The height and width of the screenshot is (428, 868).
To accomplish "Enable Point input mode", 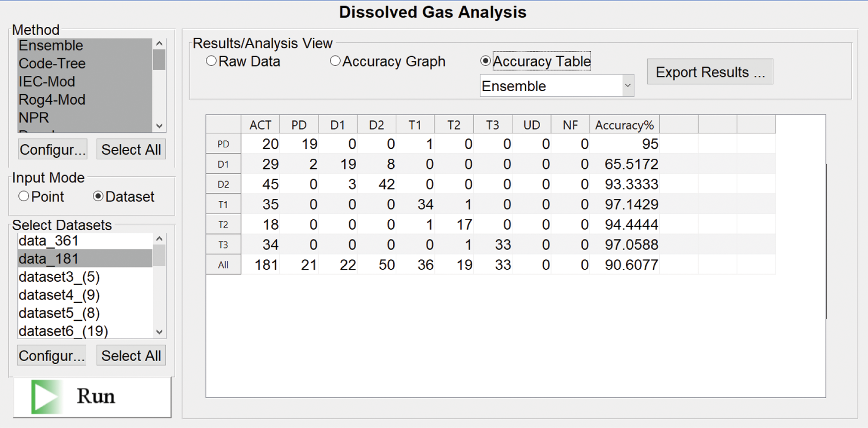I will 24,196.
